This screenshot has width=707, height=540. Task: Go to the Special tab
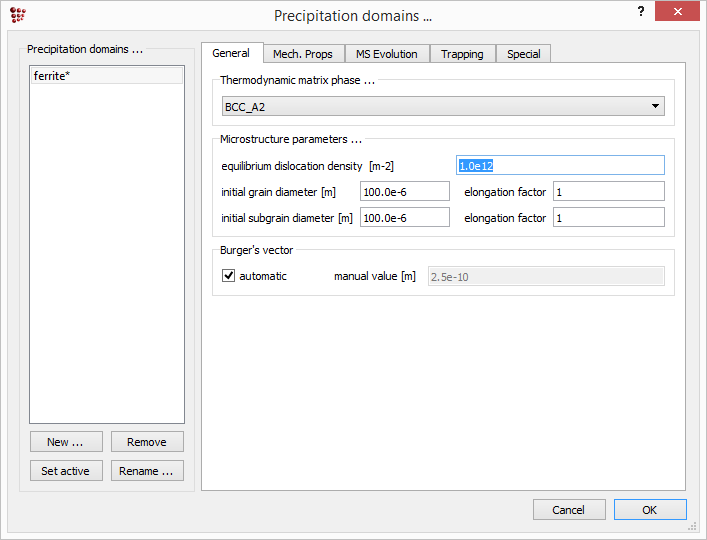coord(523,54)
